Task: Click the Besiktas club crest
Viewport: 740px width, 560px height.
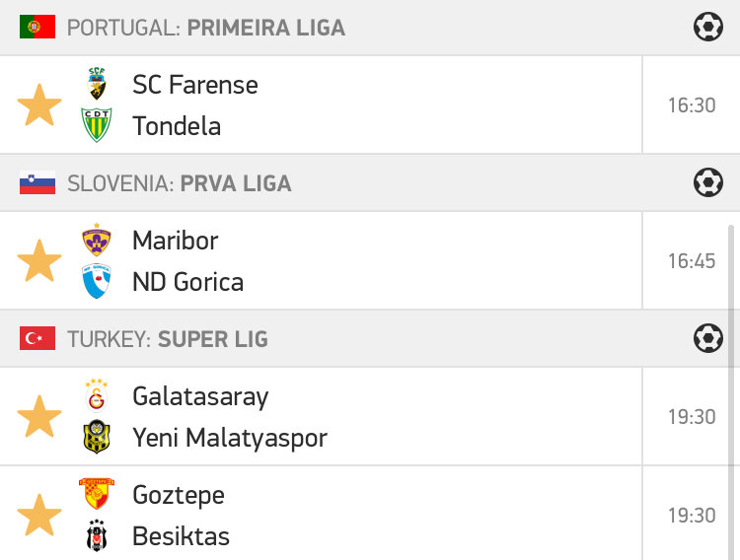Action: click(x=97, y=536)
